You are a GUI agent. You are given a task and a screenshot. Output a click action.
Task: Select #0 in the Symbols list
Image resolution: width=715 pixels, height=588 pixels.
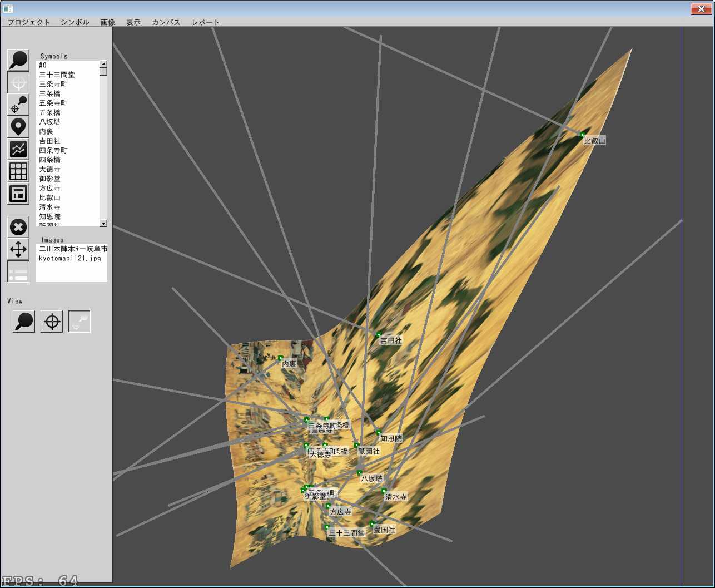pyautogui.click(x=68, y=65)
